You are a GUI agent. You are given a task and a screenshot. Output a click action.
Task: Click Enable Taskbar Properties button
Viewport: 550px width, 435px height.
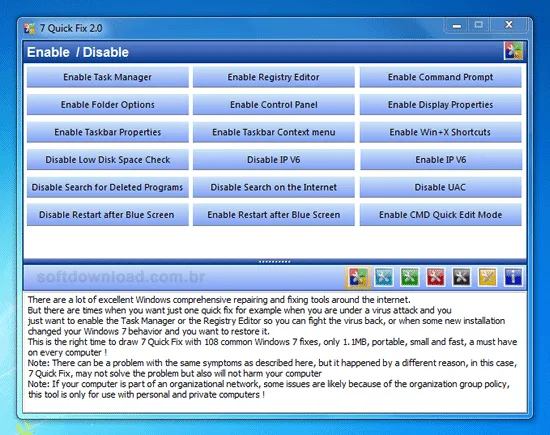click(108, 132)
